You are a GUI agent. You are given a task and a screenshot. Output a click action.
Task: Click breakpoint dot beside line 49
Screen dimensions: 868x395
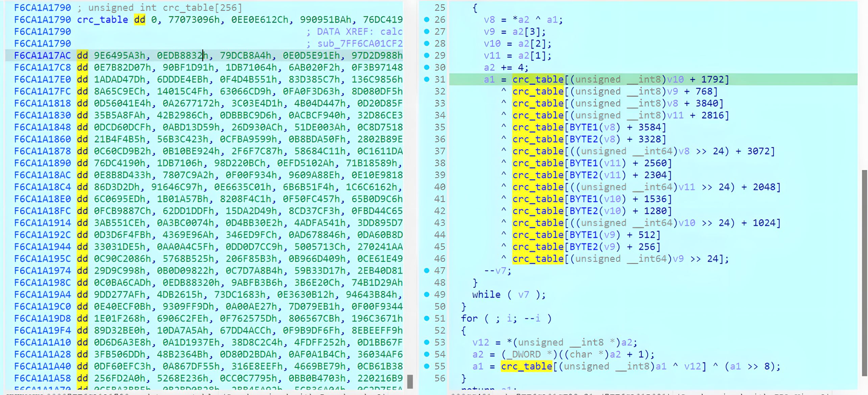427,294
